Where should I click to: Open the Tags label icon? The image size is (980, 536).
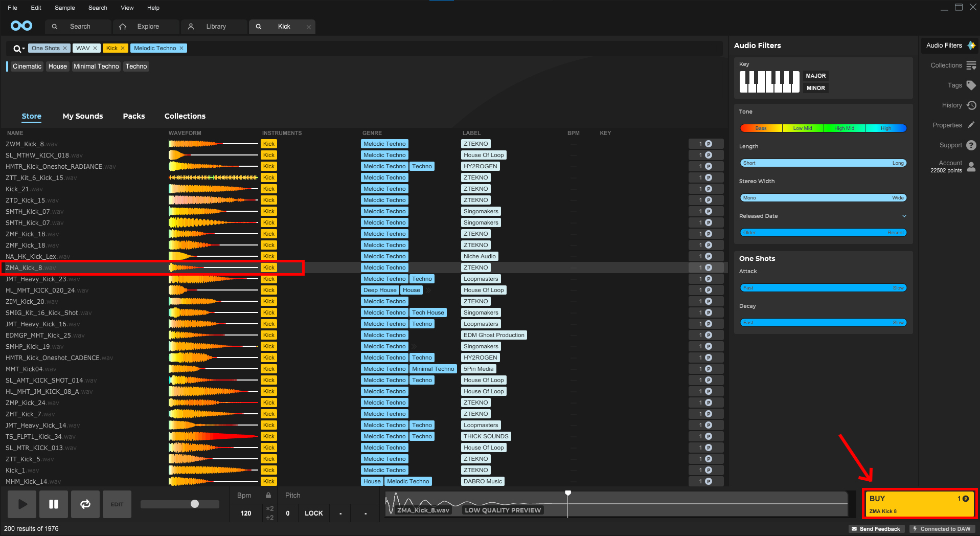971,85
